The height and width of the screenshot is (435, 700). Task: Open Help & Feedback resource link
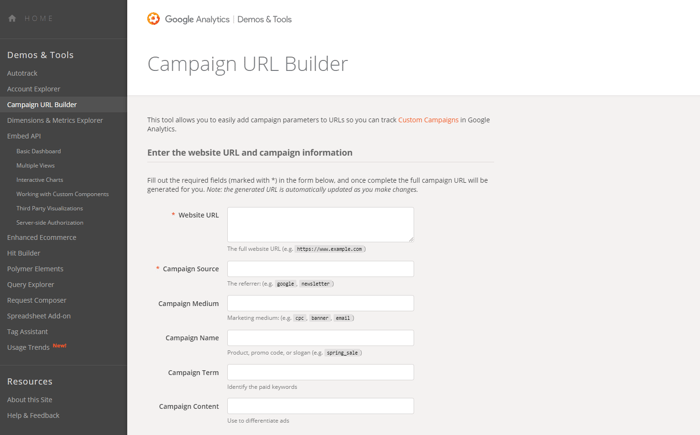[33, 415]
